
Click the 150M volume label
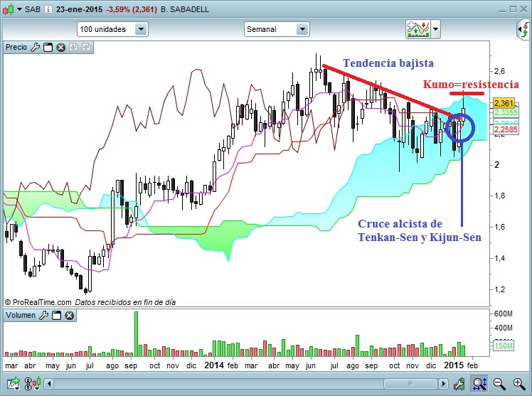pos(504,346)
